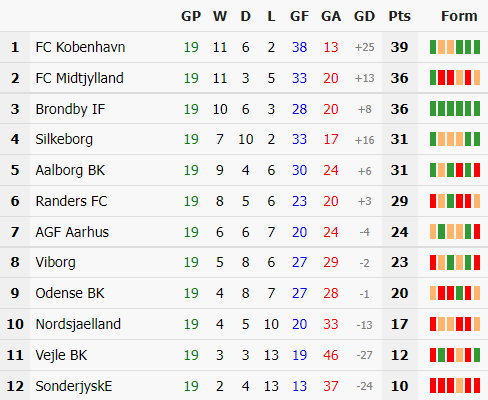Click FC Kobenhavn's first green form bar
The width and height of the screenshot is (488, 400).
pos(433,47)
